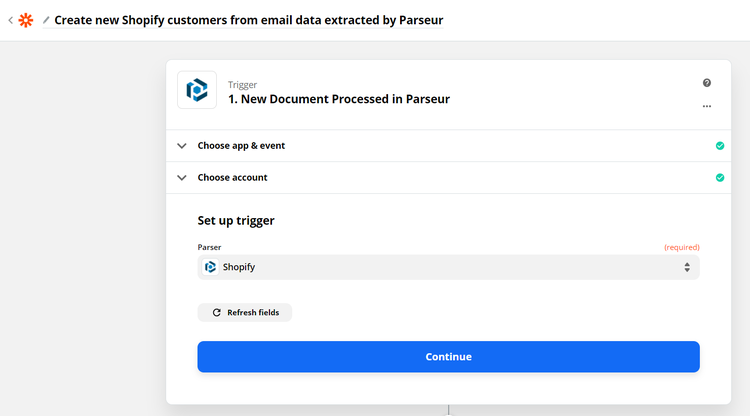
Task: Open the help question mark icon
Action: 707,83
